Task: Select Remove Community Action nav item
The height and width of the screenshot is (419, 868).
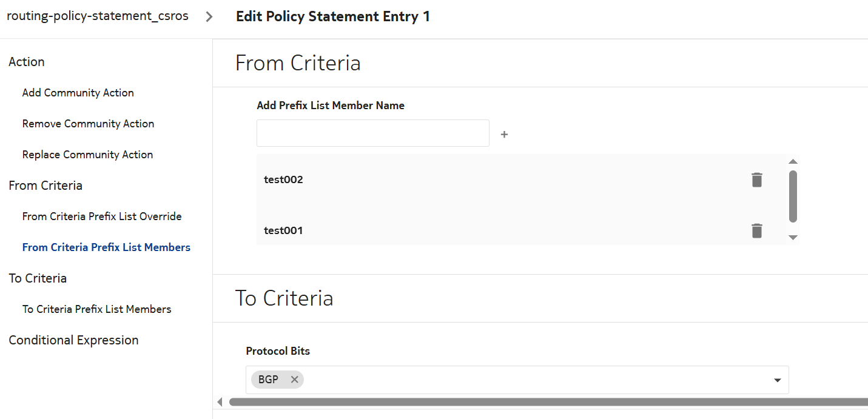Action: pyautogui.click(x=88, y=124)
